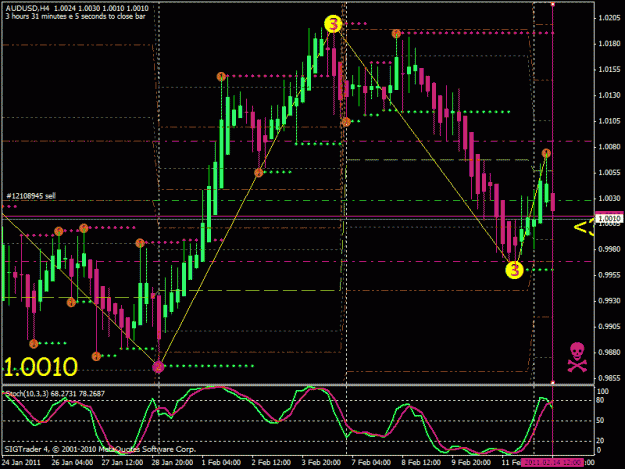Image resolution: width=625 pixels, height=469 pixels.
Task: Click the 1.0030 price axis label
Action: pos(609,198)
